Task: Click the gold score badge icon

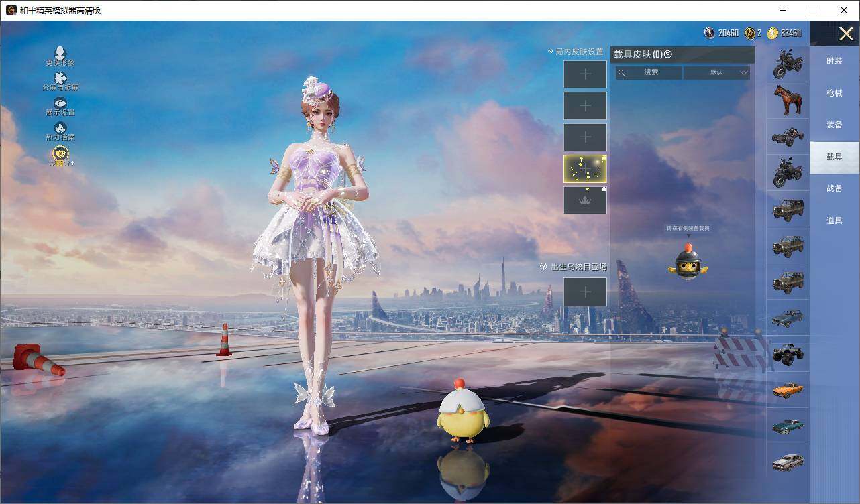Action: point(60,154)
